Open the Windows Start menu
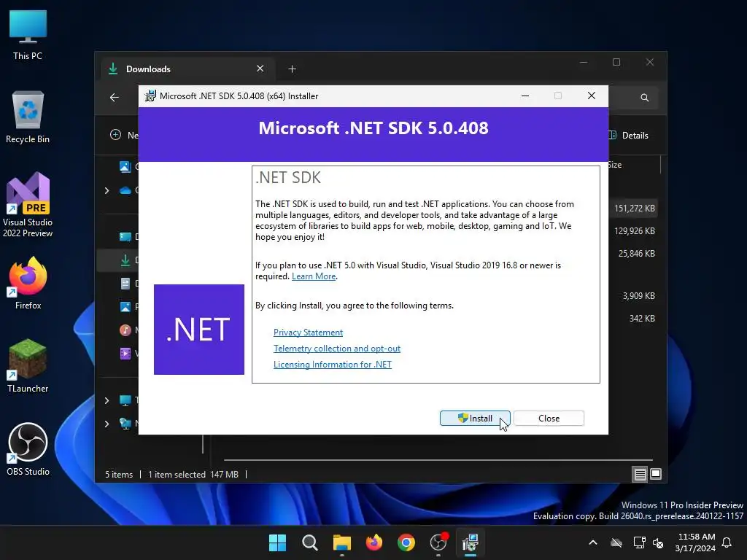The image size is (747, 560). pyautogui.click(x=278, y=542)
